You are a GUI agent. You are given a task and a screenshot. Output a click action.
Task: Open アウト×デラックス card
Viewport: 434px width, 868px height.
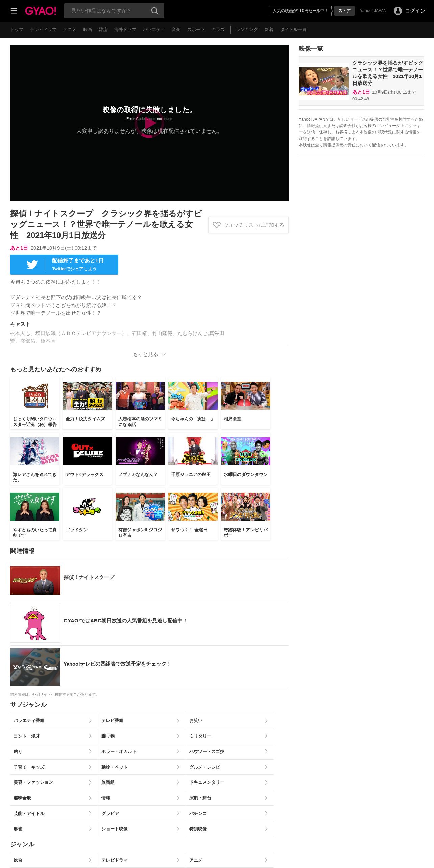(88, 459)
